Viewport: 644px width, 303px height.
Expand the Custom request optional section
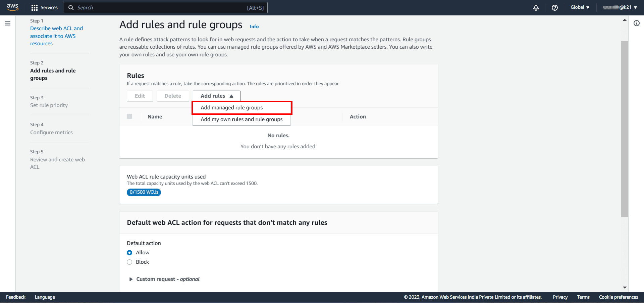tap(131, 279)
